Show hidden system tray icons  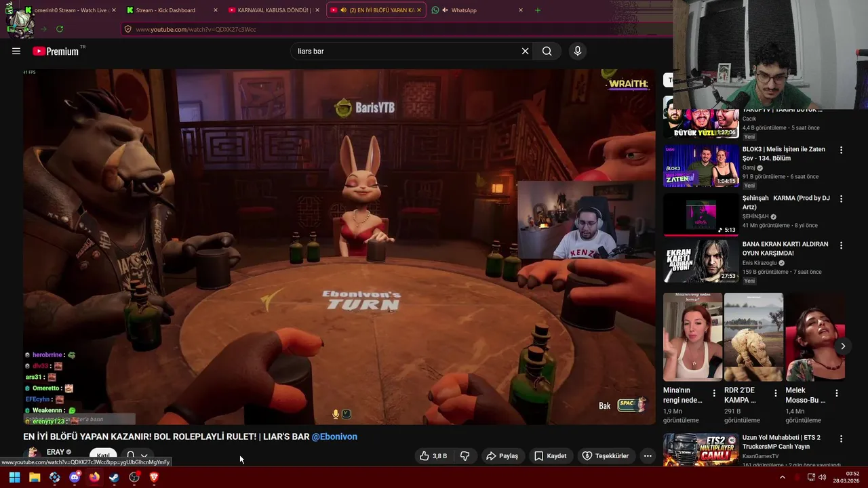pos(782,477)
